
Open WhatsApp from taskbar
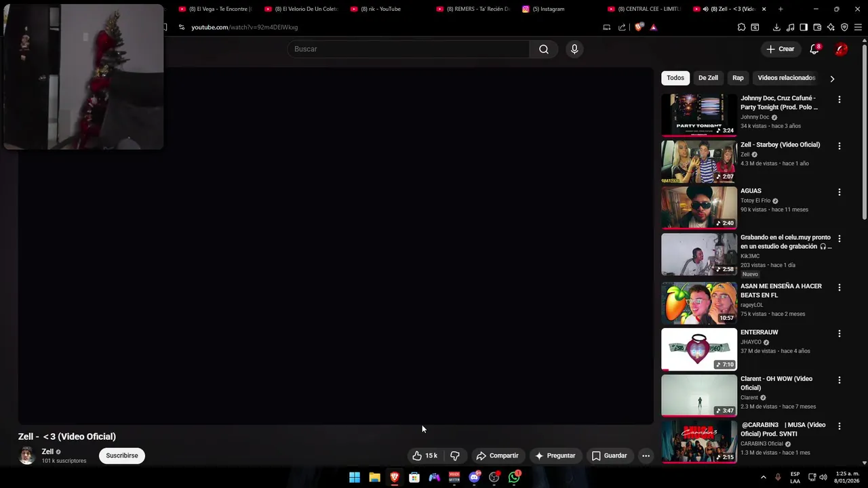(514, 477)
